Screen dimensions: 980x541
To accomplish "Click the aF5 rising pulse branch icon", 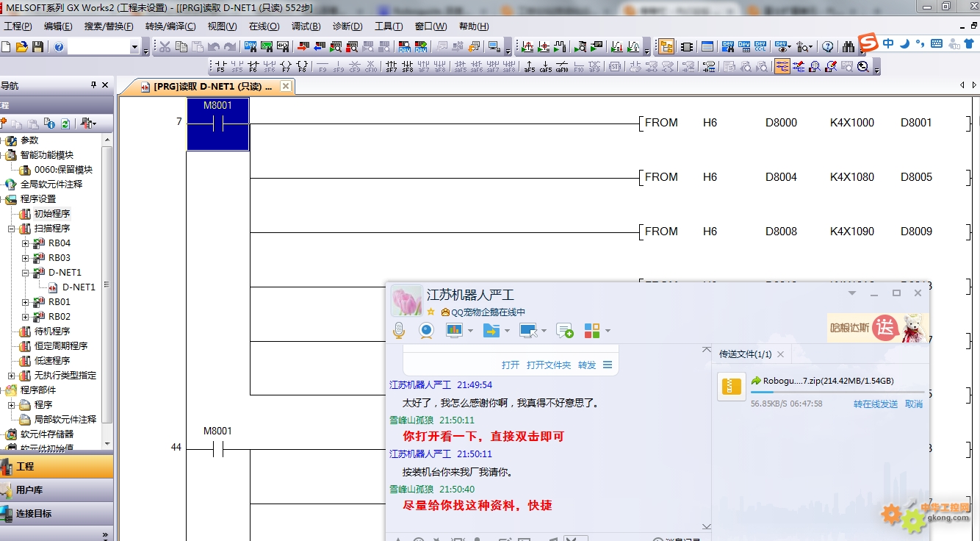I will coord(530,67).
